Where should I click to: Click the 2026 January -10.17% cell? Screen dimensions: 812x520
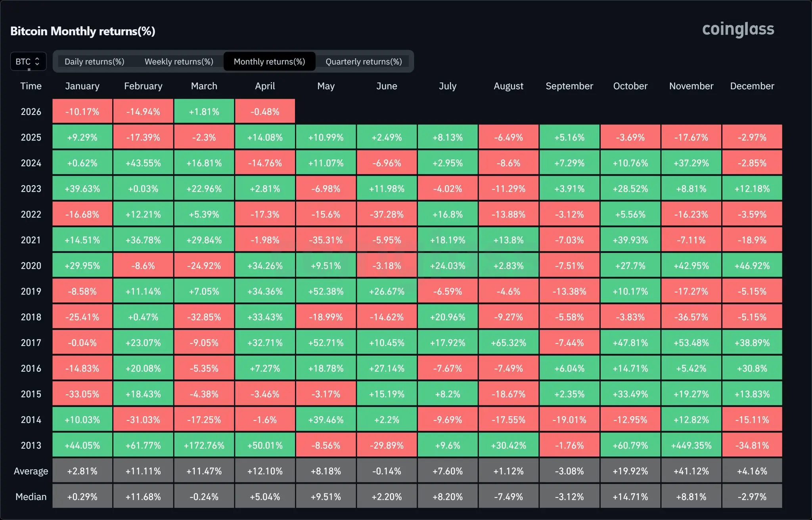pyautogui.click(x=82, y=111)
